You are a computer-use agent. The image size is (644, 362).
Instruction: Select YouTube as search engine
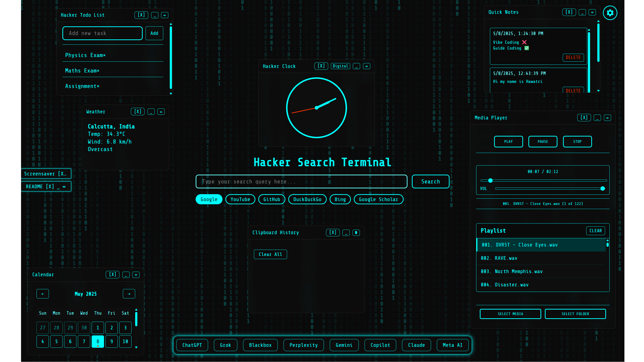(240, 200)
